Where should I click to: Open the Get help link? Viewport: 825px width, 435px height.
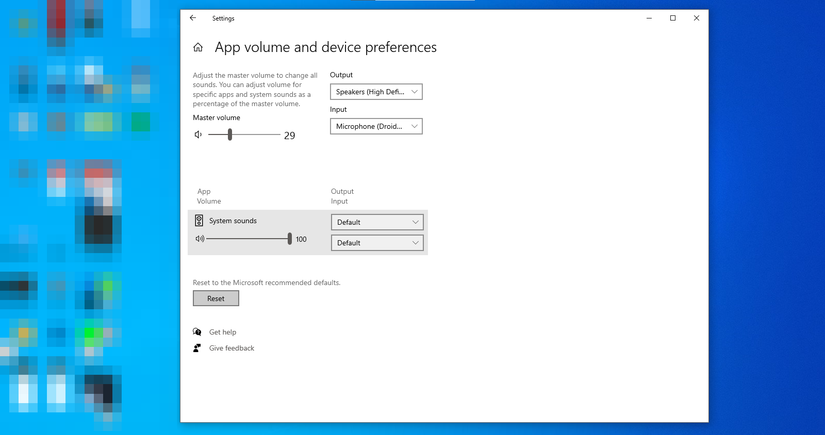point(223,332)
